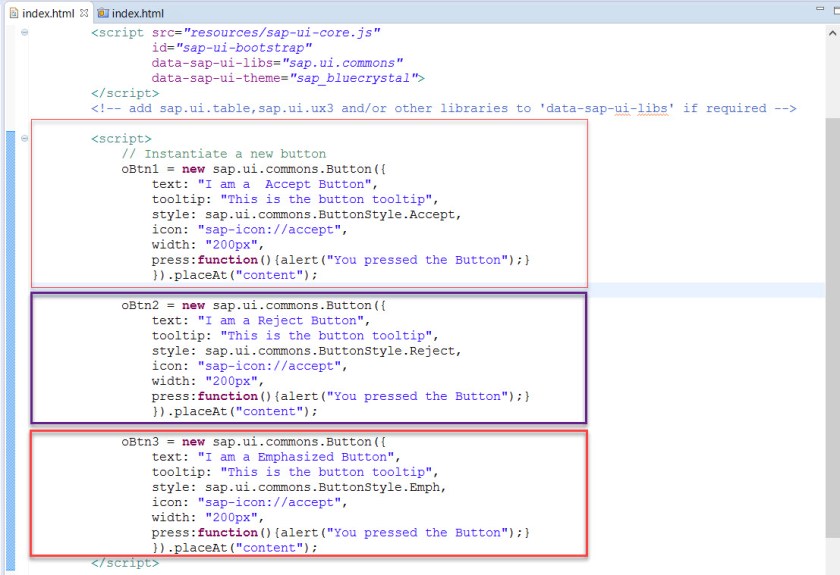Click 'sap.ui.commons.ButtonStyle.Accept' style value

click(330, 214)
